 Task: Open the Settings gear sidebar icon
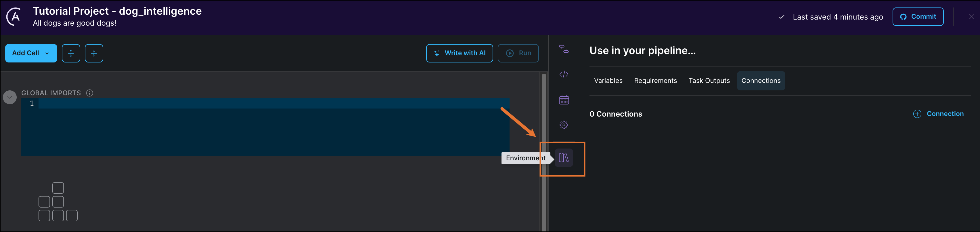pos(564,125)
